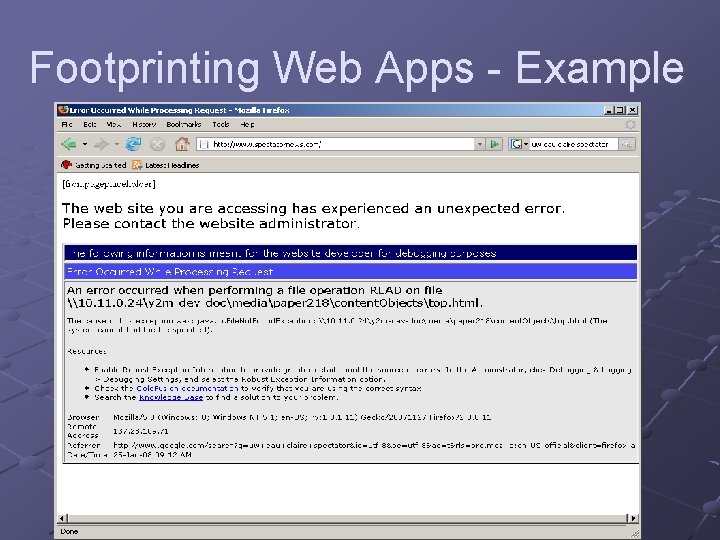Screen dimensions: 720x540
Task: Follow the ColdFusion documentation link
Action: 187,388
